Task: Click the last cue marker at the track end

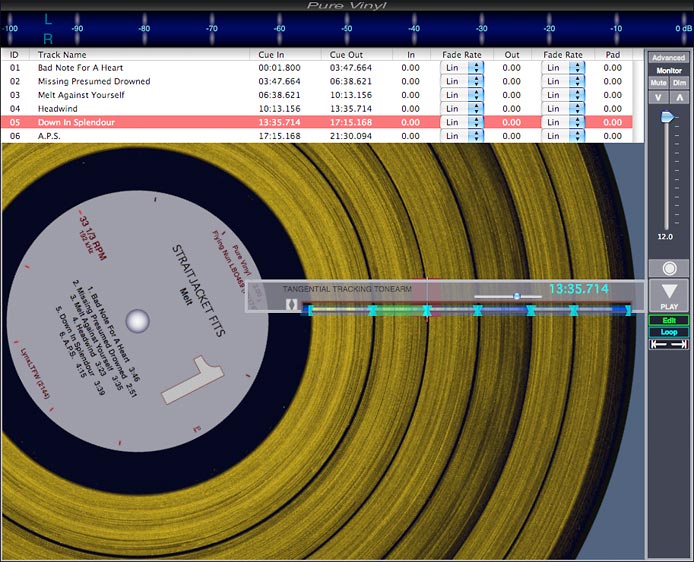Action: [x=628, y=310]
